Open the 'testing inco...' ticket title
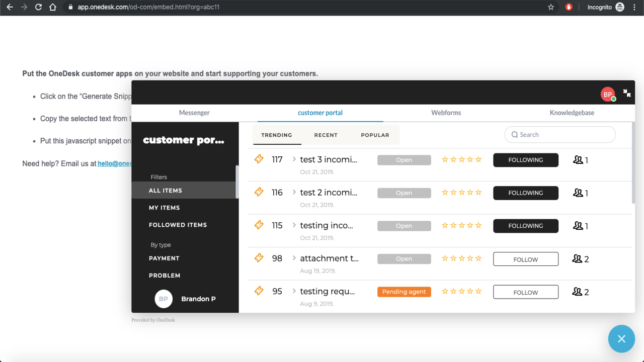 pos(327,225)
